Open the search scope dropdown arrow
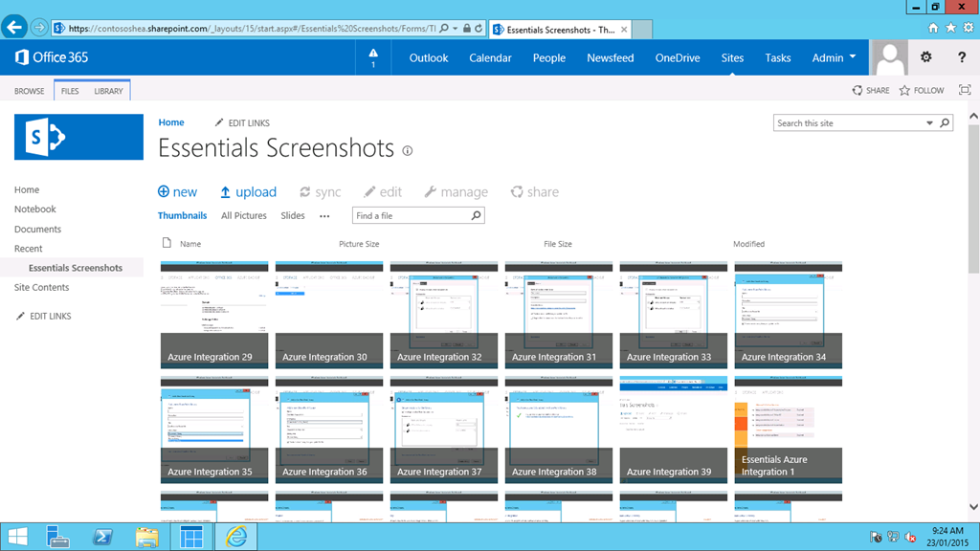 click(929, 123)
